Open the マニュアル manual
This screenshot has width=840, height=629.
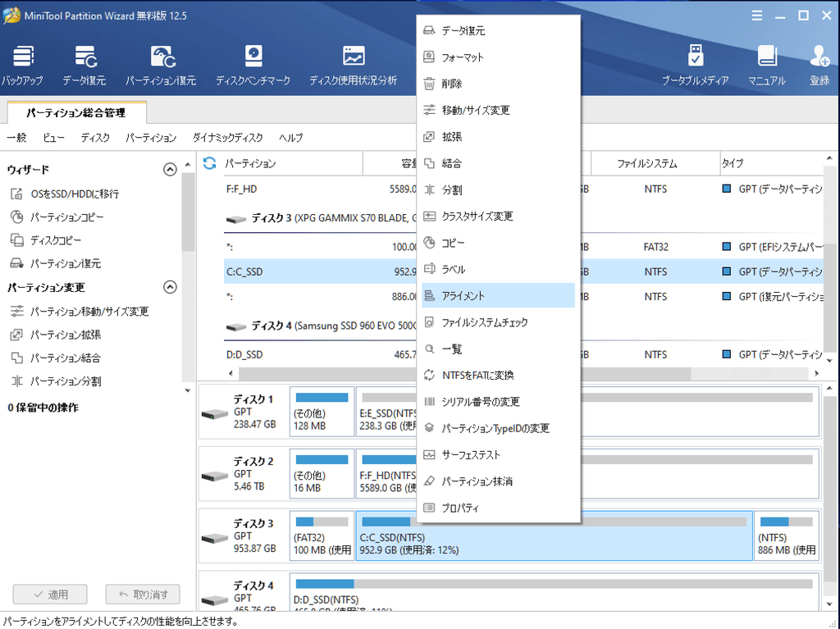coord(767,66)
